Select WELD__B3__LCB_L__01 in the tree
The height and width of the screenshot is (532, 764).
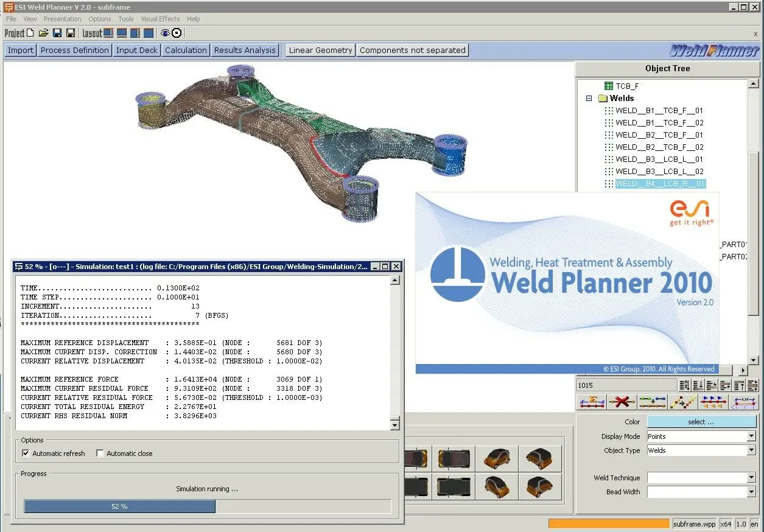click(659, 159)
